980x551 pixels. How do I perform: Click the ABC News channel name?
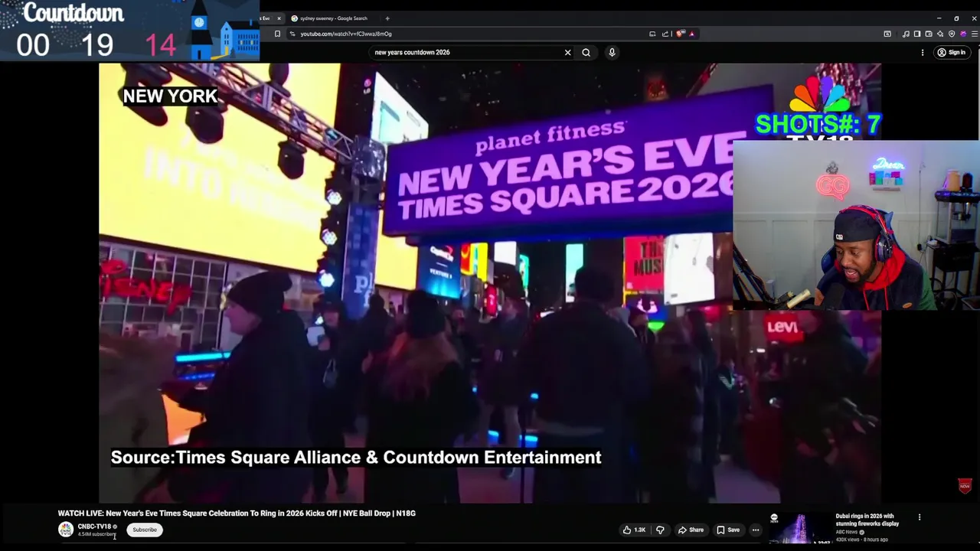[x=846, y=532]
